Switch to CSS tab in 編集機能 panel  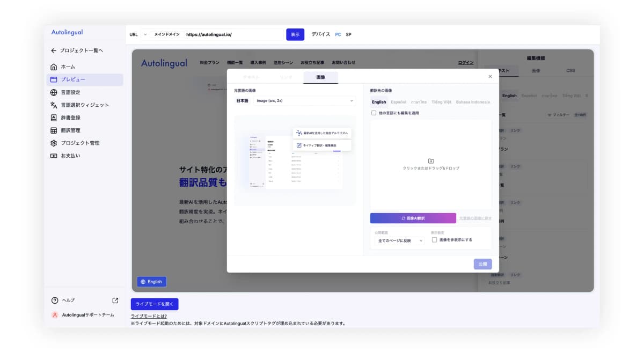point(570,71)
